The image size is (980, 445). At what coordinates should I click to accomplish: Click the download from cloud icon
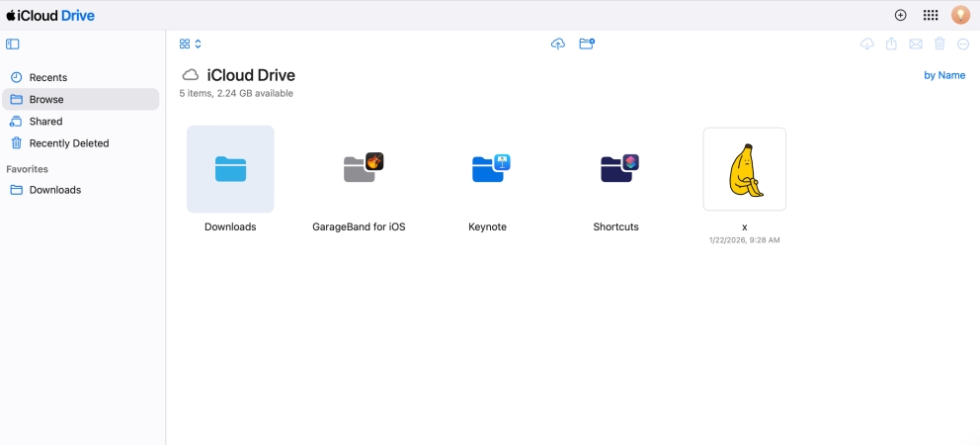[866, 44]
